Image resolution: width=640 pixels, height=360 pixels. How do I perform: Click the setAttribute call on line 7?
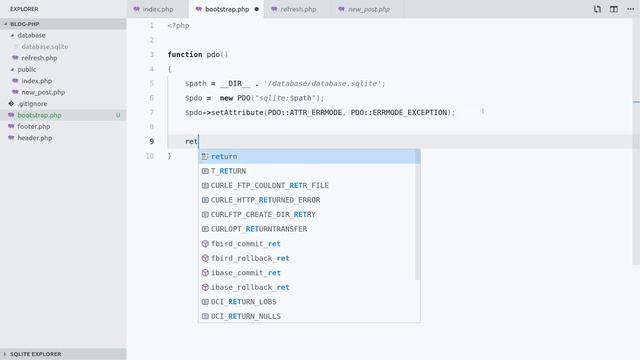pyautogui.click(x=320, y=112)
